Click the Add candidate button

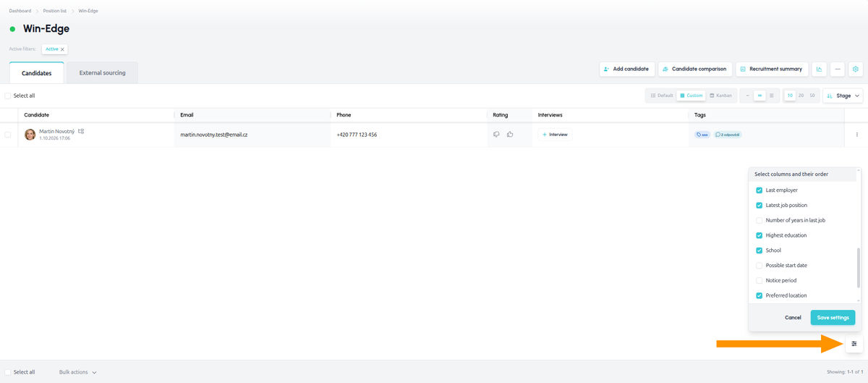626,69
